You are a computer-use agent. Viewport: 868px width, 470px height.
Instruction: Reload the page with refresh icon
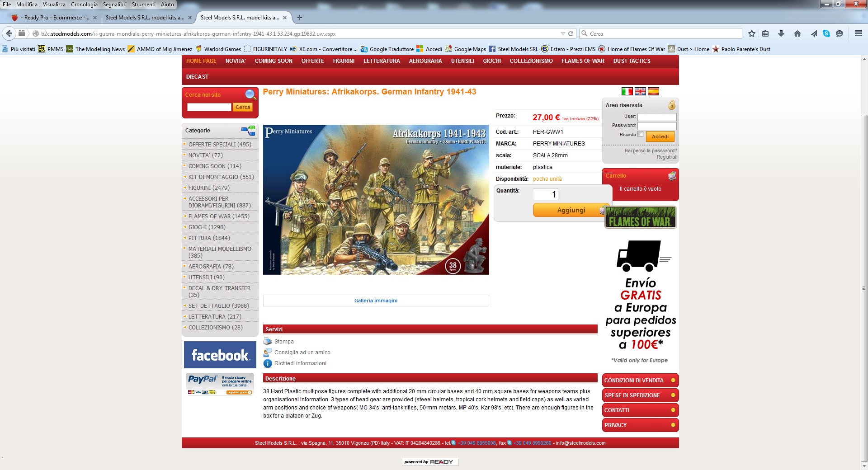tap(571, 33)
